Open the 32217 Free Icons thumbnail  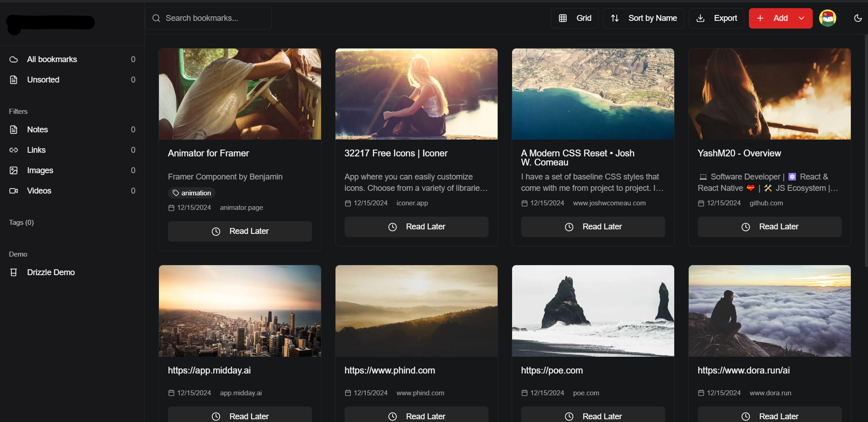(417, 94)
